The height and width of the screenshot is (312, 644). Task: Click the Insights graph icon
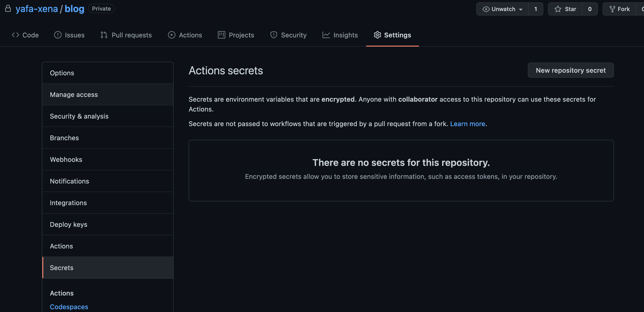click(326, 35)
